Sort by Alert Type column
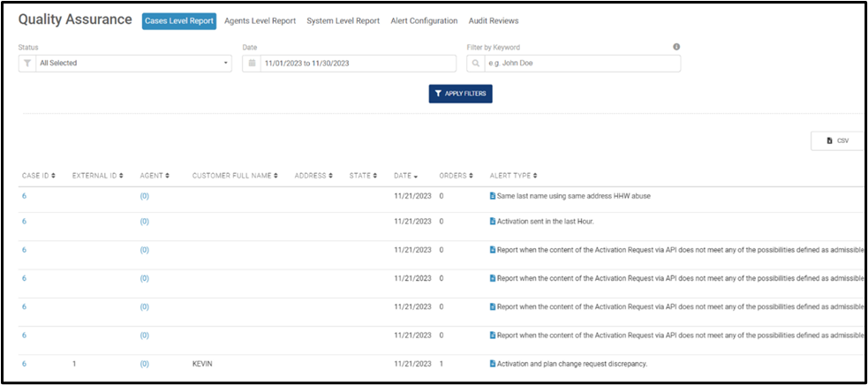 click(x=513, y=176)
